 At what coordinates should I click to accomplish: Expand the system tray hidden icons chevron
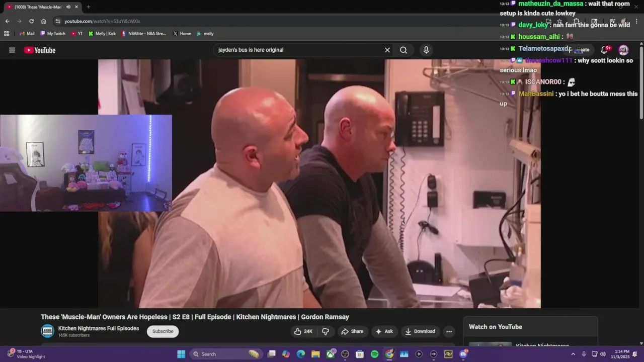tap(573, 354)
